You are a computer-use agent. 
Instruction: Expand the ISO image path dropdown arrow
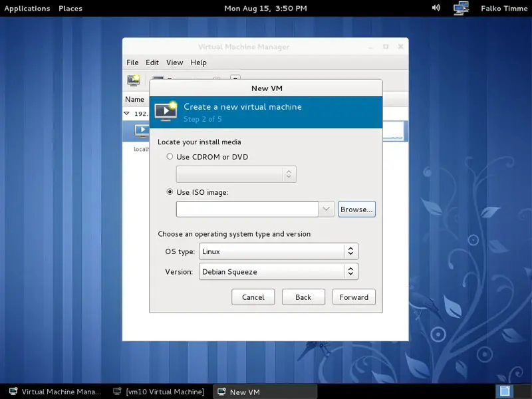pyautogui.click(x=327, y=209)
